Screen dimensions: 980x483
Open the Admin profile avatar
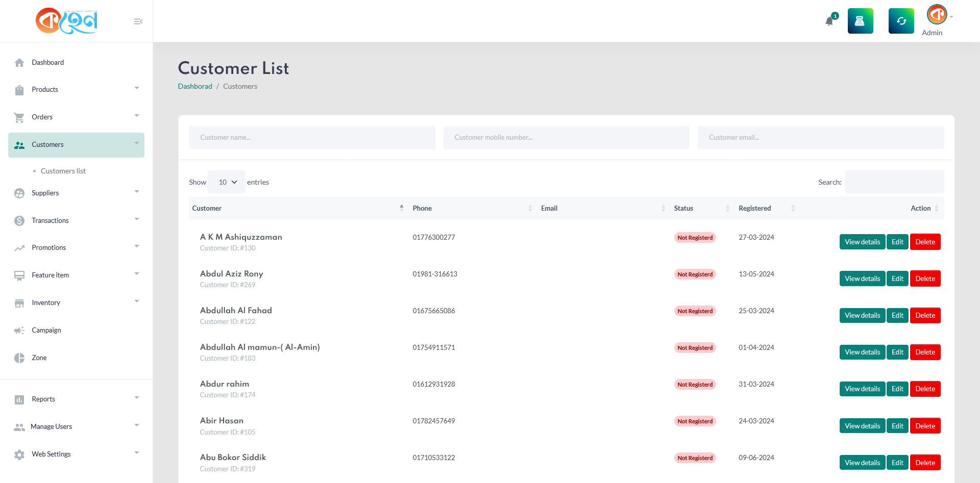(937, 15)
